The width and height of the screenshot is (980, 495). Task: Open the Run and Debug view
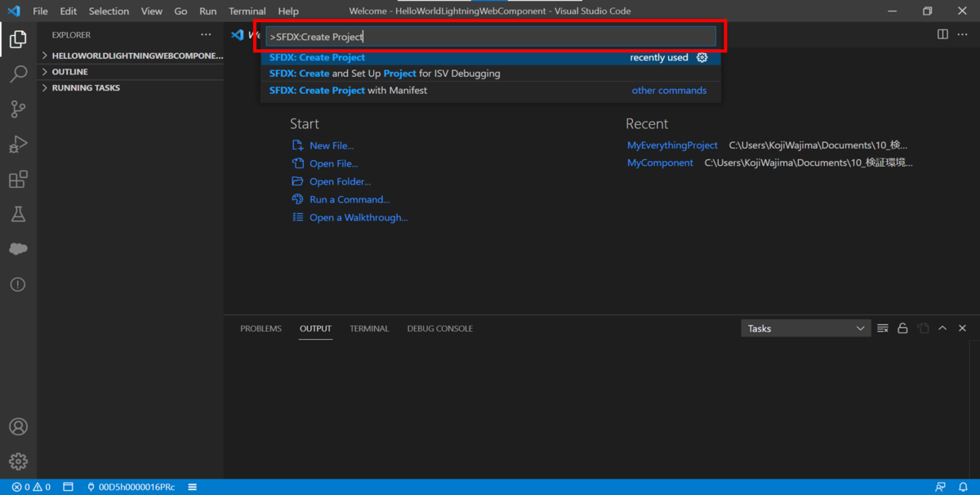point(18,145)
